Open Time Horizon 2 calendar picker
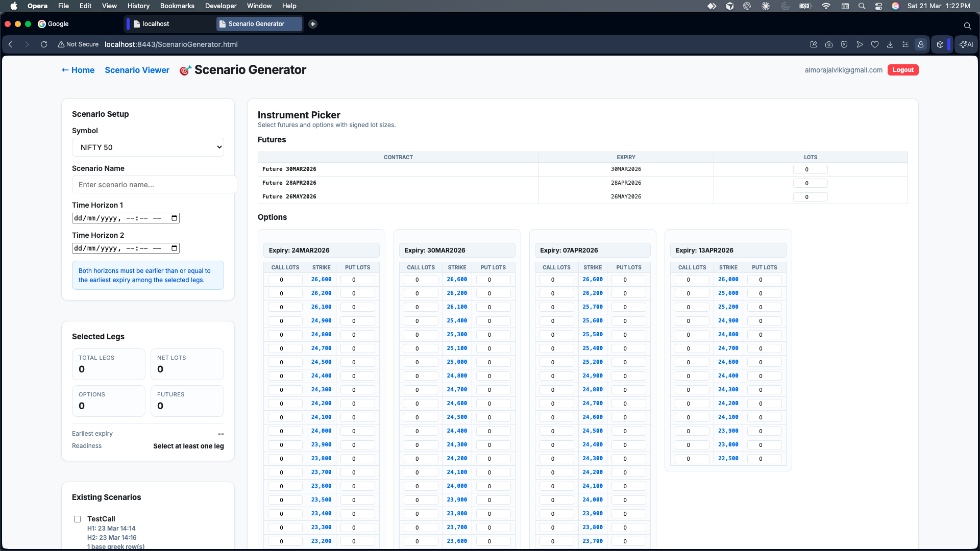 (x=175, y=248)
